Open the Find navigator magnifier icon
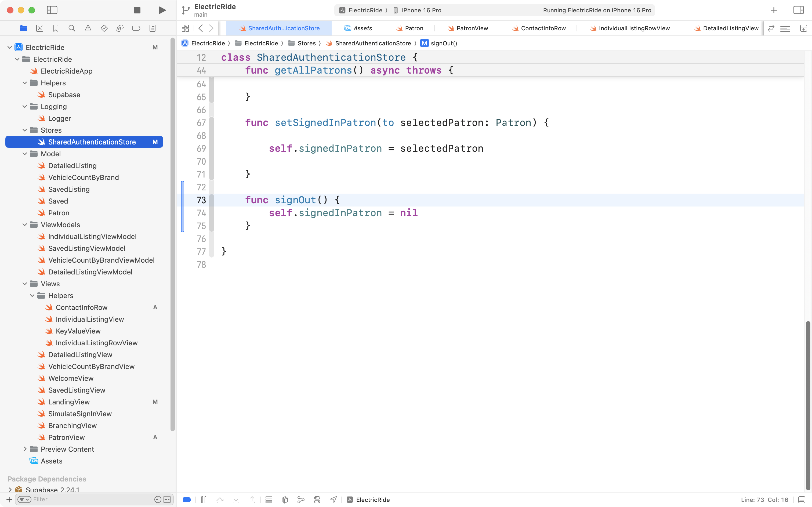812x507 pixels. click(72, 28)
